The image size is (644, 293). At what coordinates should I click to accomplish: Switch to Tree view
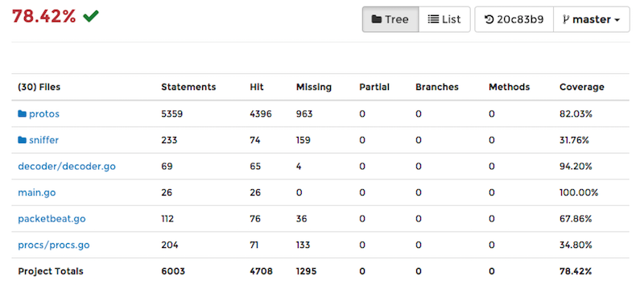coord(390,19)
